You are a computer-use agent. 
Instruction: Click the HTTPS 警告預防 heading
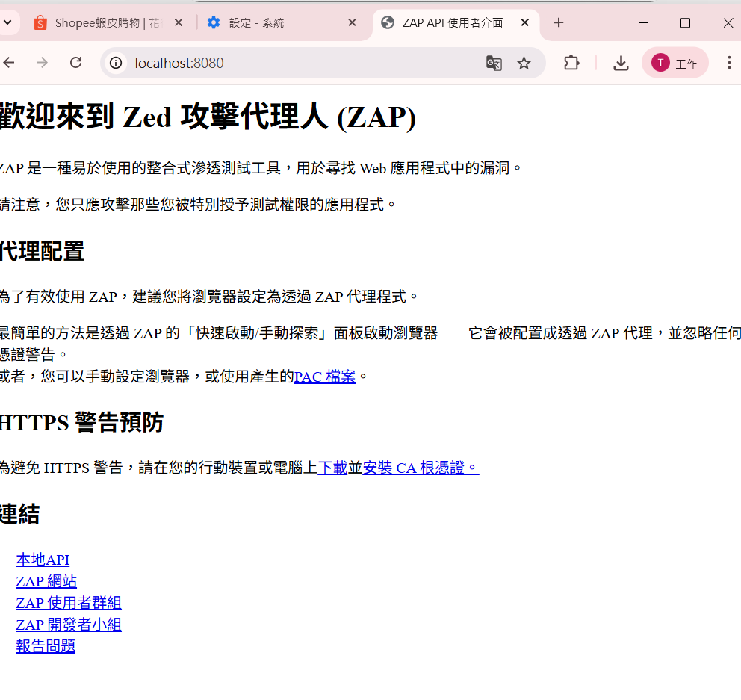click(x=81, y=422)
